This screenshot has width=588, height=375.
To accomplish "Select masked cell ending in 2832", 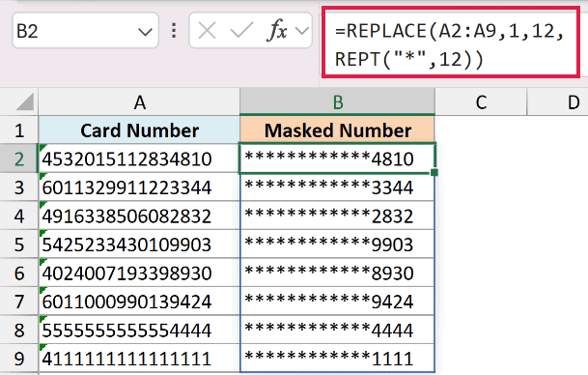I will tap(337, 216).
